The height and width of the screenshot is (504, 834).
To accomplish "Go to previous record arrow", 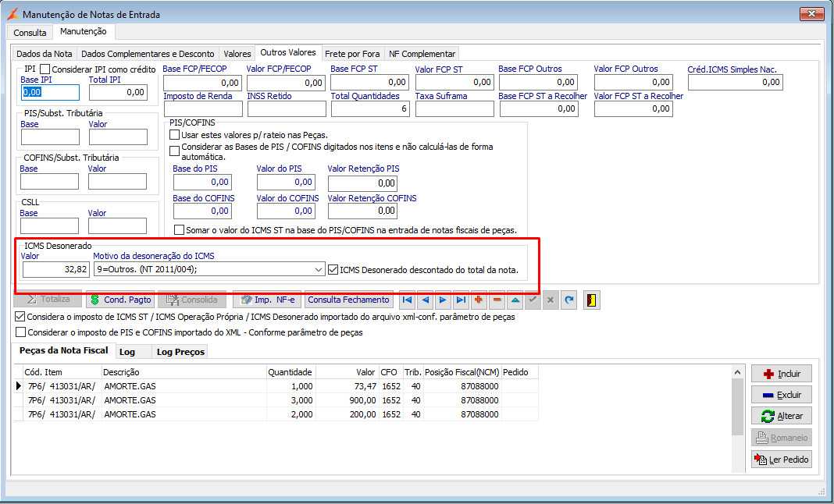I will click(426, 300).
